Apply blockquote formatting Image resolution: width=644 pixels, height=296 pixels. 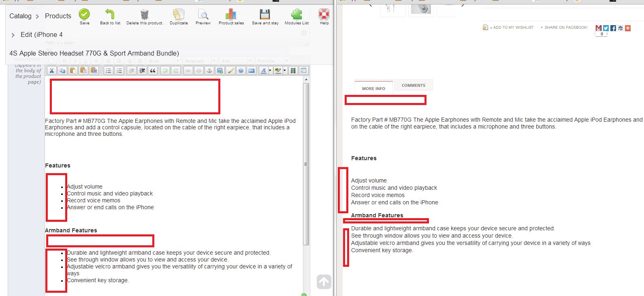[x=153, y=71]
